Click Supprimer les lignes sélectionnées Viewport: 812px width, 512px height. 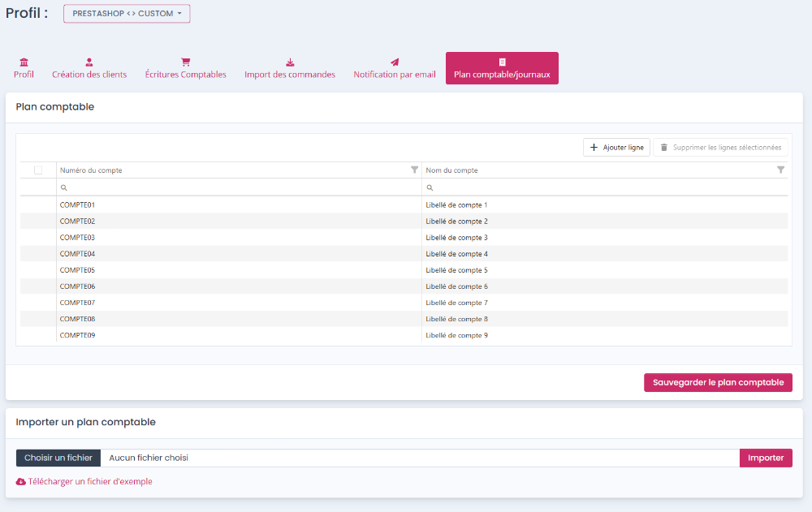[720, 148]
